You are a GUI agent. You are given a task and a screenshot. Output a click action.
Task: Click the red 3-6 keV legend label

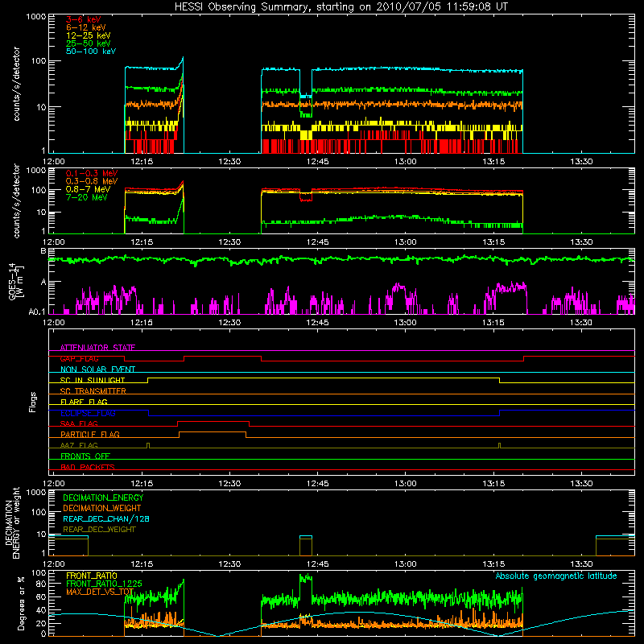tap(84, 19)
